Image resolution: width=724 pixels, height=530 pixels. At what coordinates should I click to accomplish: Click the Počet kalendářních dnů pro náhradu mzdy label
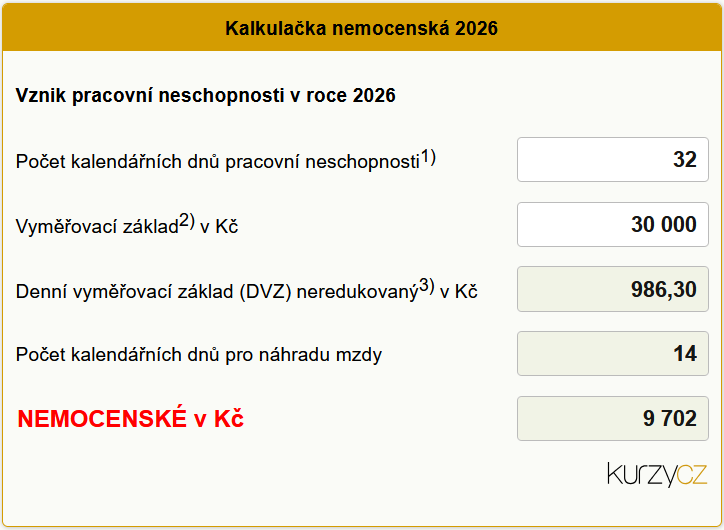click(199, 354)
